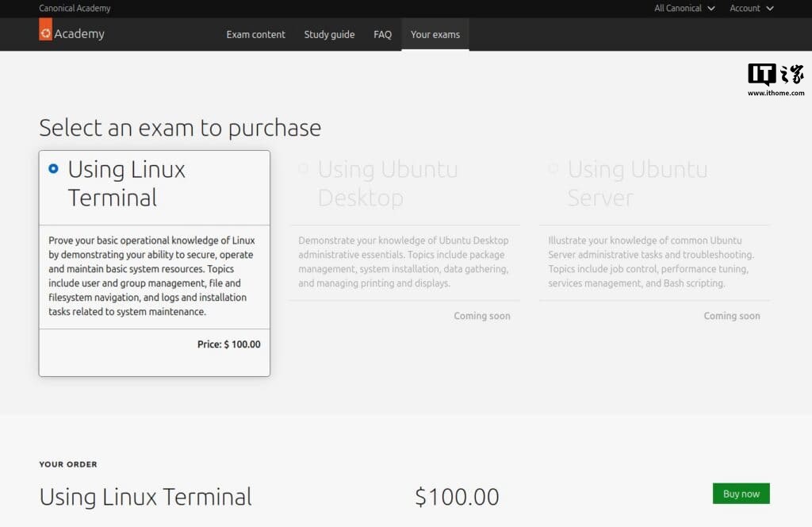Switch to the Your exams tab
812x527 pixels.
coord(435,35)
